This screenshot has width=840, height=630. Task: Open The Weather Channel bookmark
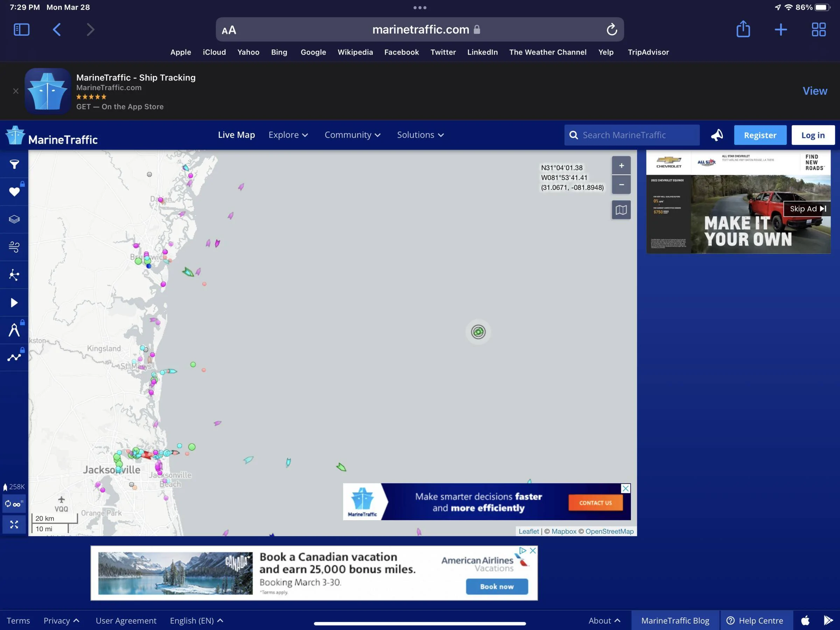[x=548, y=52]
